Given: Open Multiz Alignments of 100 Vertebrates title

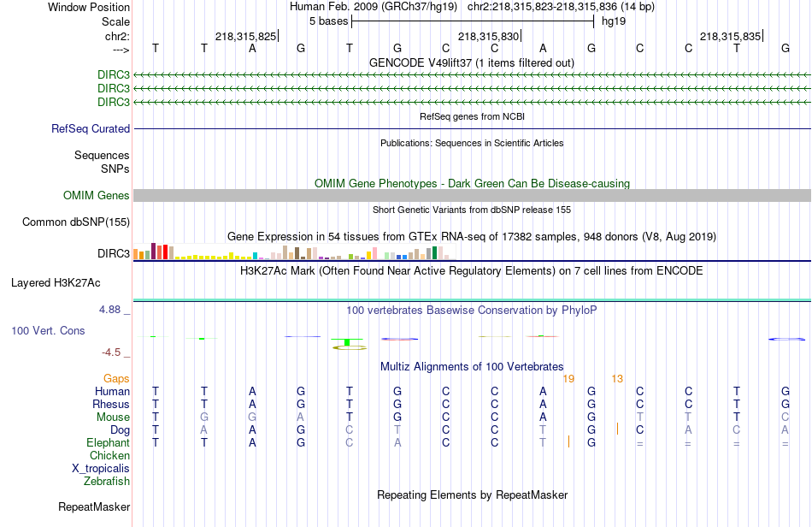Looking at the screenshot, I should coord(472,367).
